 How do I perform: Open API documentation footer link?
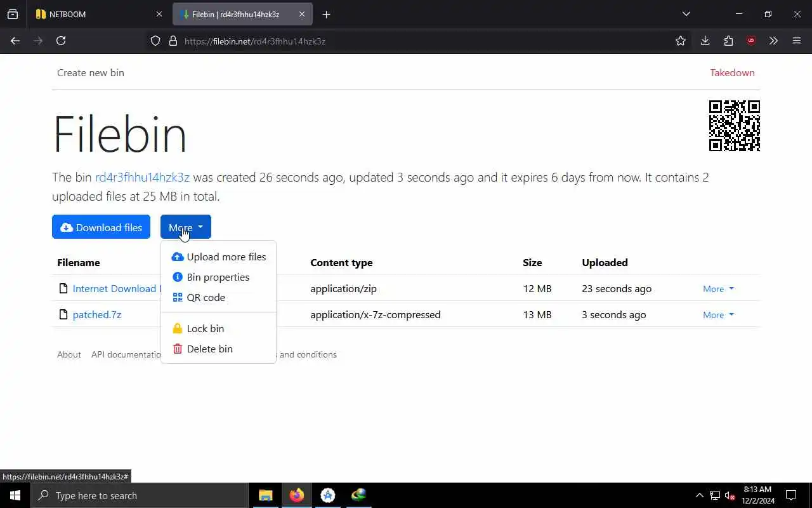click(x=127, y=354)
